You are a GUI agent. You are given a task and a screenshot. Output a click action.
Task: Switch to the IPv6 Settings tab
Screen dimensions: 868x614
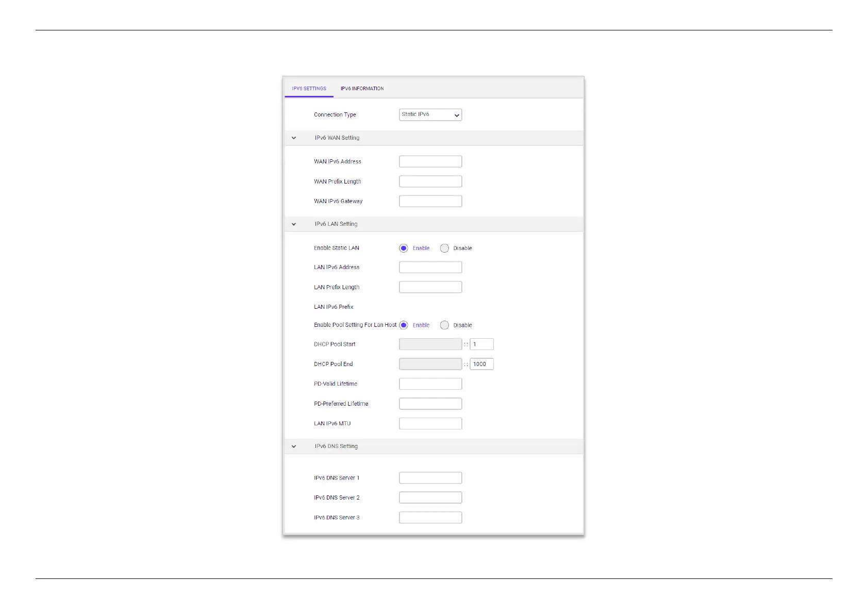[x=309, y=88]
